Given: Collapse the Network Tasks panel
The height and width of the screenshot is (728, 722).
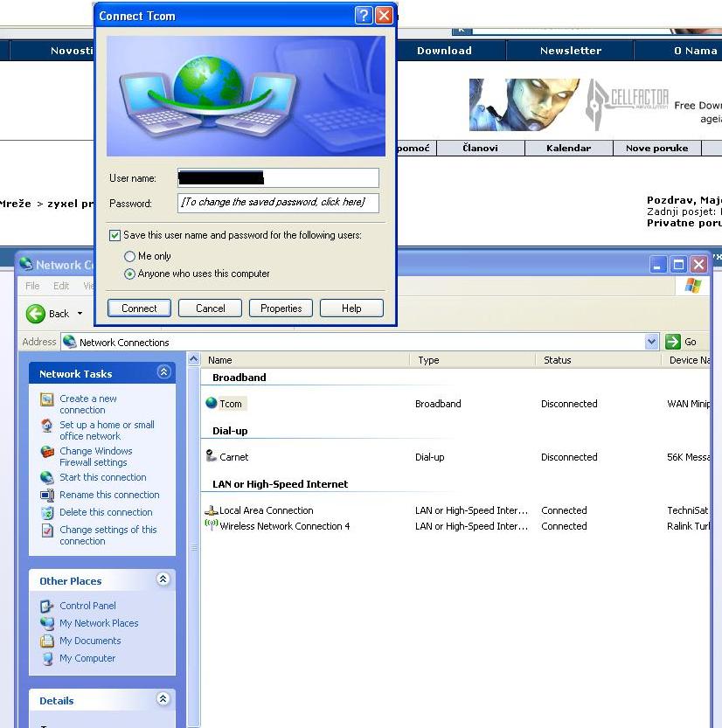Looking at the screenshot, I should click(163, 372).
